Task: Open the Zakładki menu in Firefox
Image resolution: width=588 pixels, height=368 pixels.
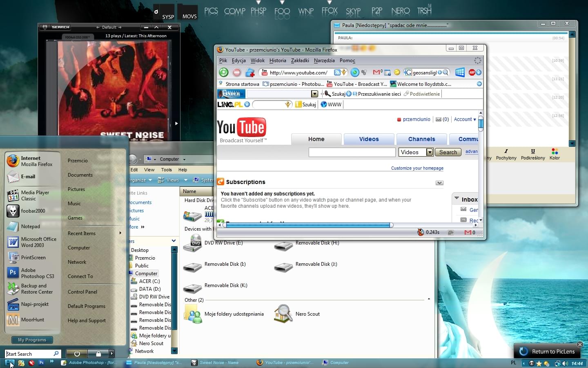Action: (x=300, y=61)
